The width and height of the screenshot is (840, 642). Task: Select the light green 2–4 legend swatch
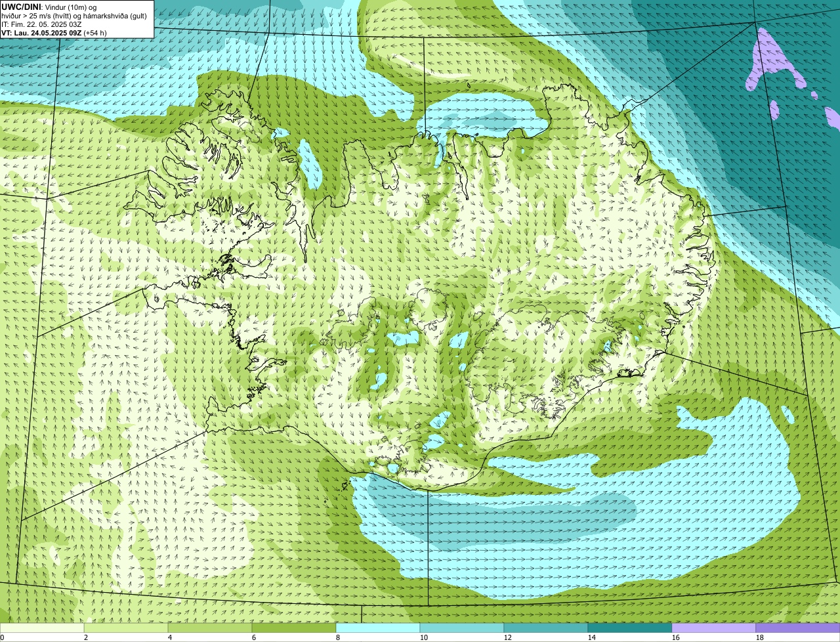tap(126, 628)
